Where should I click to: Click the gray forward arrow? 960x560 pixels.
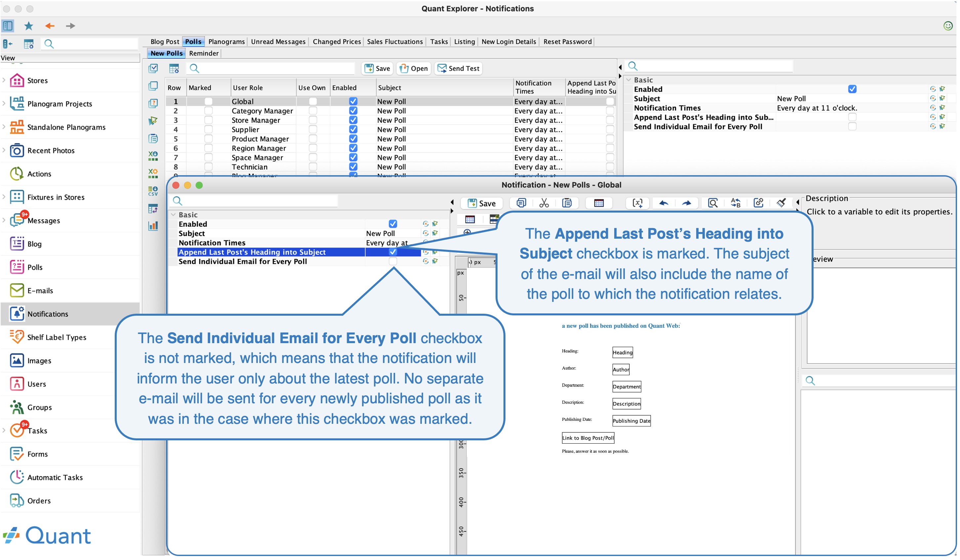(70, 26)
